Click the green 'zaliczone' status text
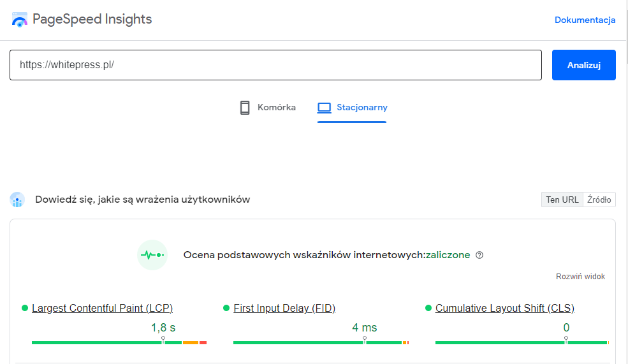This screenshot has height=364, width=628. [448, 255]
